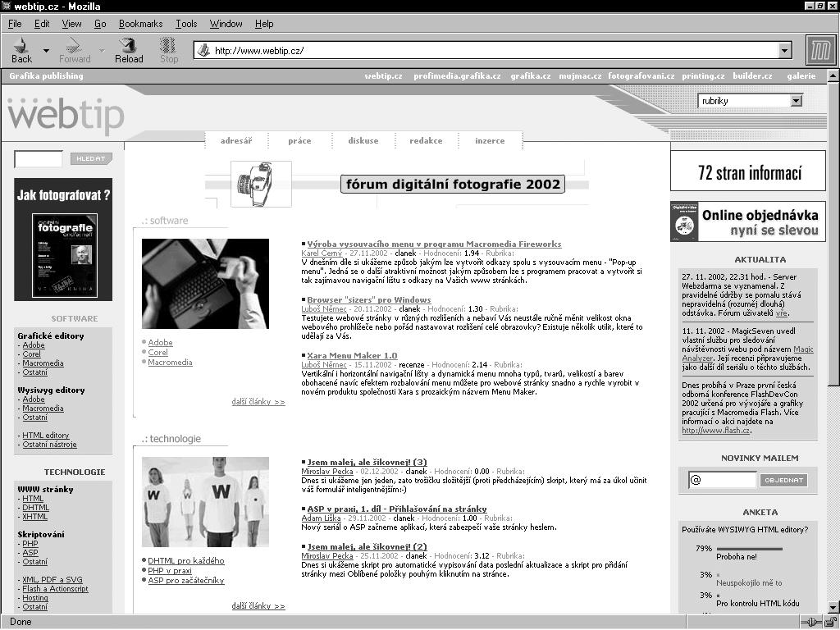Click the site search input field

click(38, 159)
